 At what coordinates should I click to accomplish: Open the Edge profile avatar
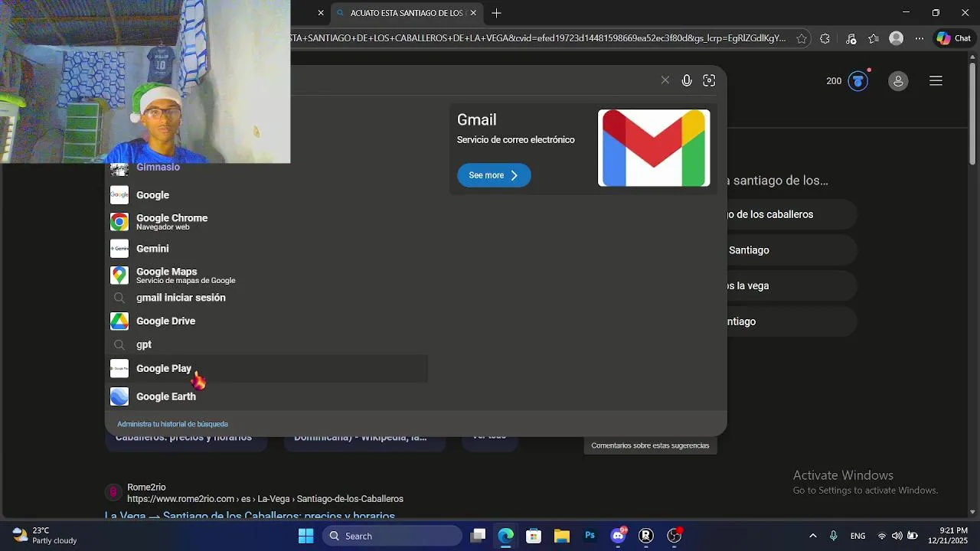896,38
